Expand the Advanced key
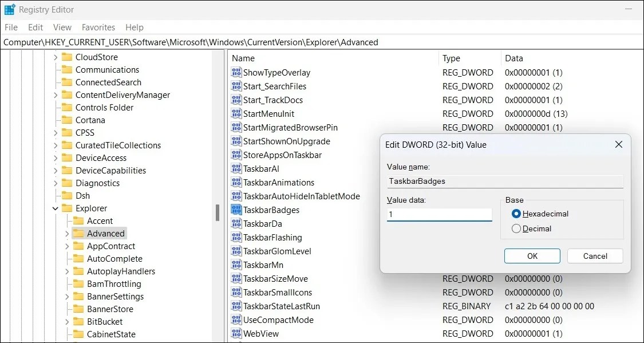 [67, 234]
